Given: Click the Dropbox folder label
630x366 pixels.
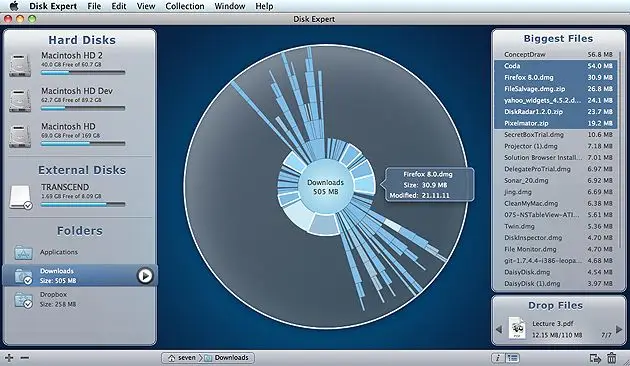Looking at the screenshot, I should [53, 294].
